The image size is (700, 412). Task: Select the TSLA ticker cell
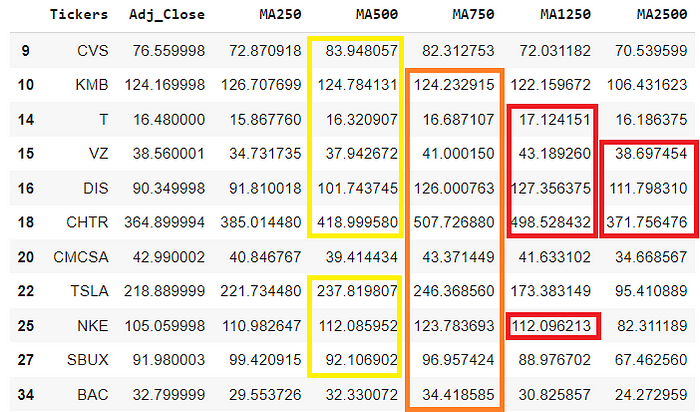coord(89,291)
